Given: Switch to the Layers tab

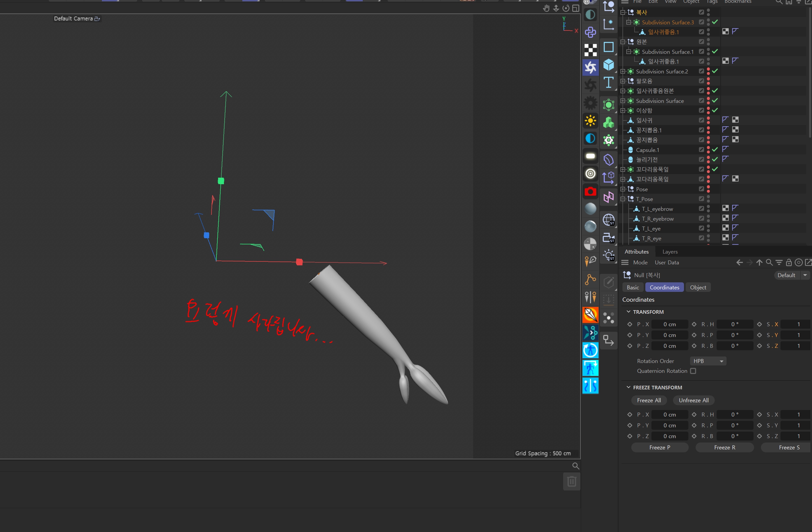Looking at the screenshot, I should point(670,252).
